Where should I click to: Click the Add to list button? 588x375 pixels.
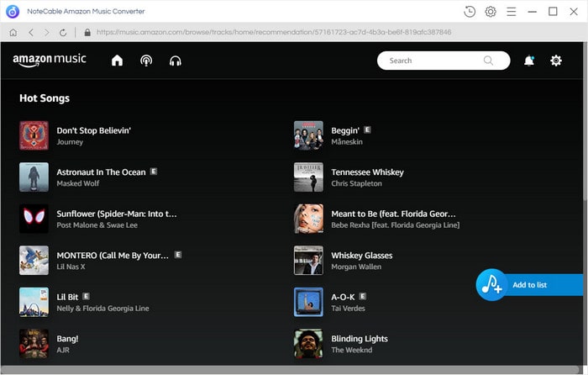529,284
